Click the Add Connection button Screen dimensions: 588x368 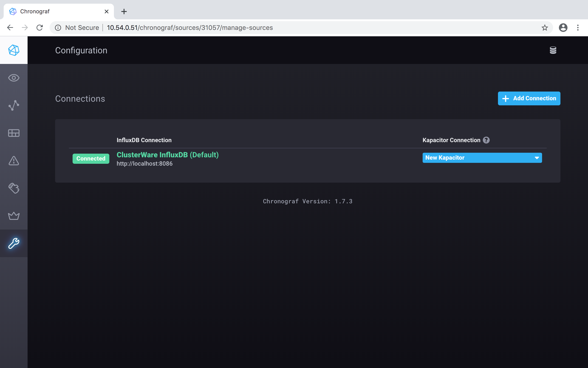pos(529,98)
